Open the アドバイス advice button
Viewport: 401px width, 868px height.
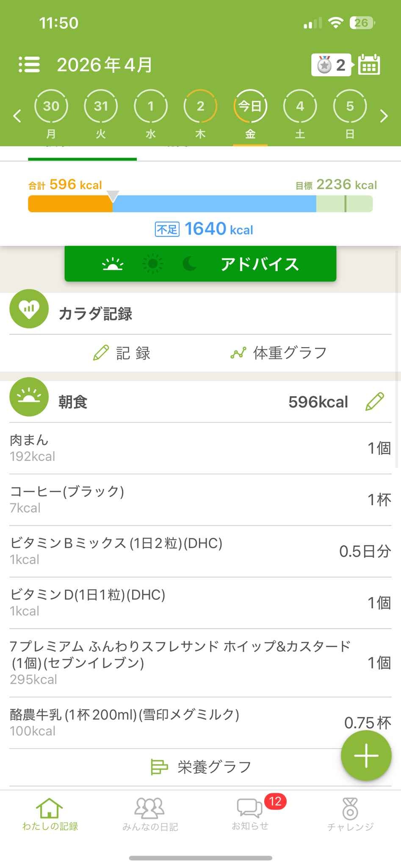coord(200,264)
